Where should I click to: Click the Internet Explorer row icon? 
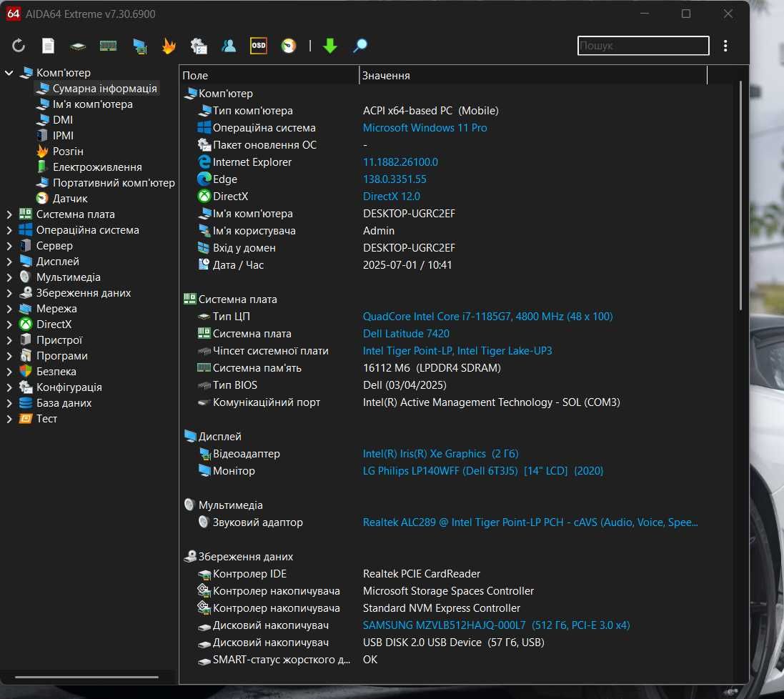[204, 162]
